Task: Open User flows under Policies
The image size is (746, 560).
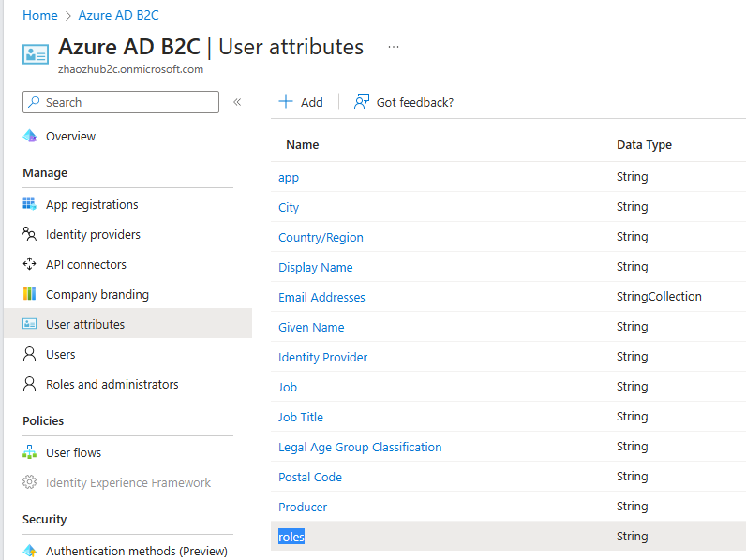Action: pyautogui.click(x=73, y=452)
